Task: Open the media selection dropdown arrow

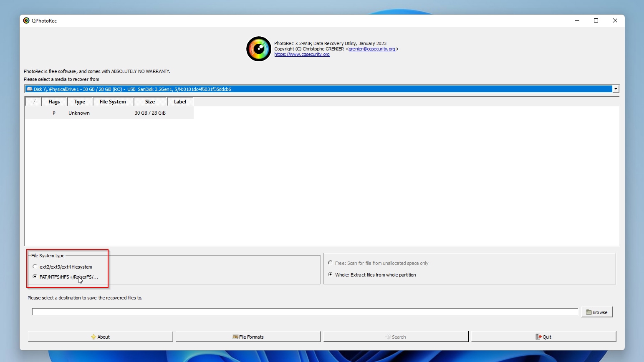Action: coord(615,89)
